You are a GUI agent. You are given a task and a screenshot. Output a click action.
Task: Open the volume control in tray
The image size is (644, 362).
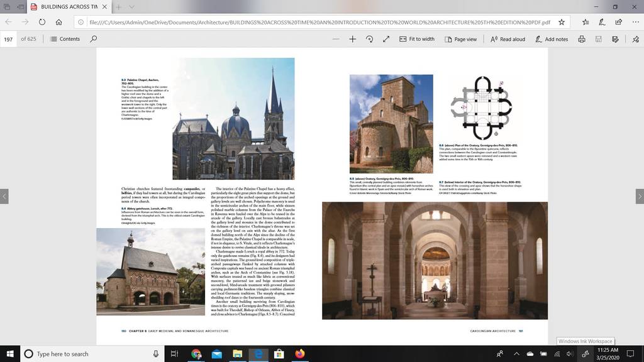pos(569,354)
